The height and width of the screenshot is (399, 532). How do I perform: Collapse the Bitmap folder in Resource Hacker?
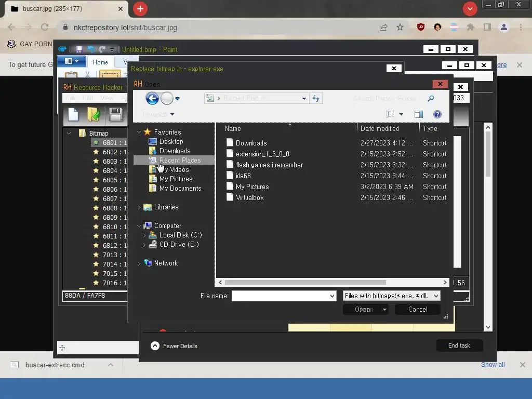click(x=69, y=134)
